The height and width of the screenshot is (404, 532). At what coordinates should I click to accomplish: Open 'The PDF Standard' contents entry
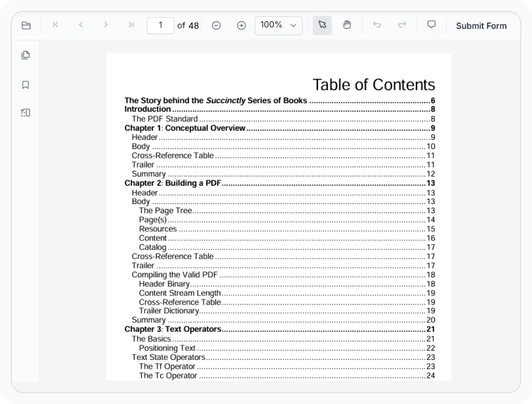[284, 119]
